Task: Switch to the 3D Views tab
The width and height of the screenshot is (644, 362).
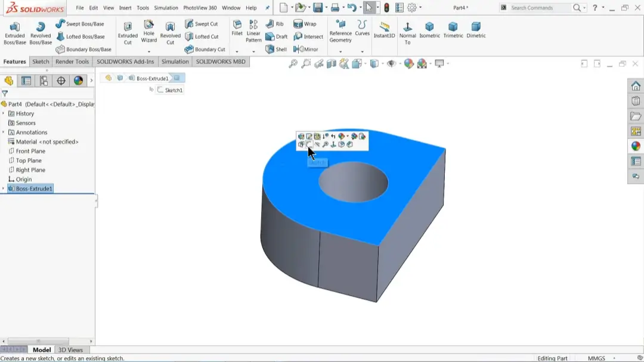Action: (x=70, y=350)
